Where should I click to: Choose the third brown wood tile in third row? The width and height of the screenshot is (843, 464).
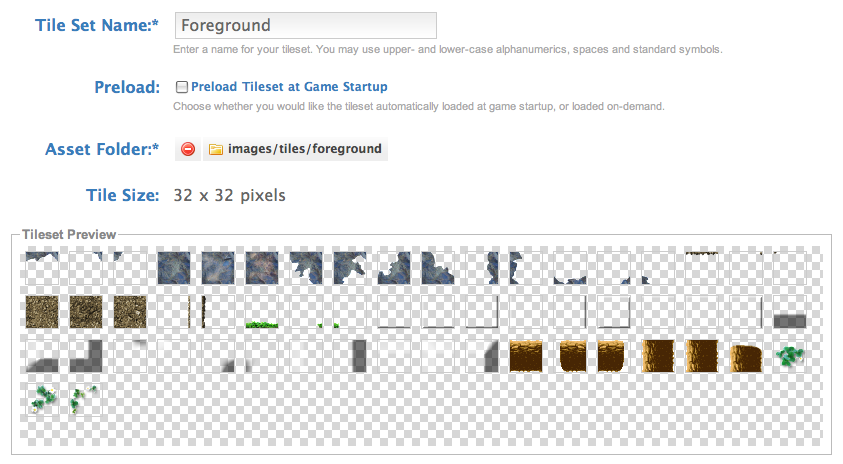coord(613,356)
